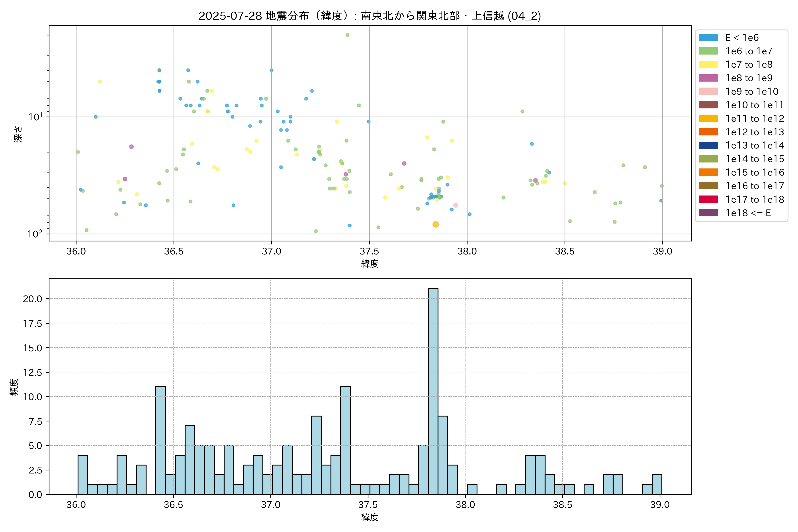This screenshot has width=798, height=532.
Task: Click the 38.5 tick label on the scatter plot
Action: point(565,251)
